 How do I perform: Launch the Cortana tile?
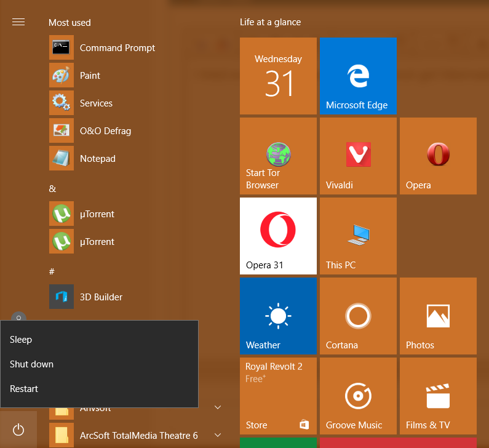[358, 316]
